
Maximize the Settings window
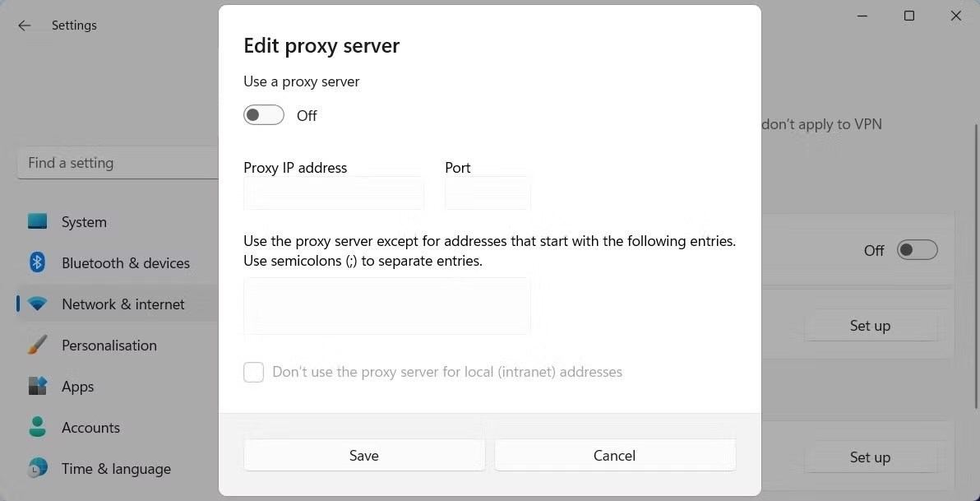pyautogui.click(x=909, y=16)
